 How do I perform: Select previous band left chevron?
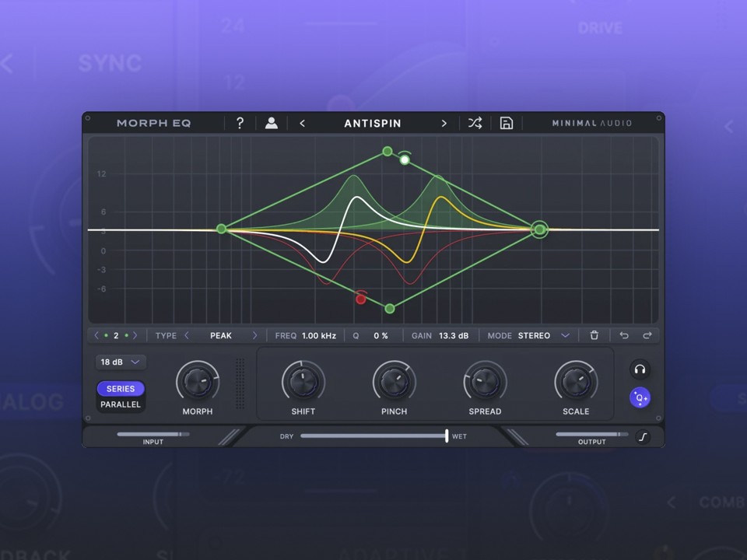click(96, 335)
